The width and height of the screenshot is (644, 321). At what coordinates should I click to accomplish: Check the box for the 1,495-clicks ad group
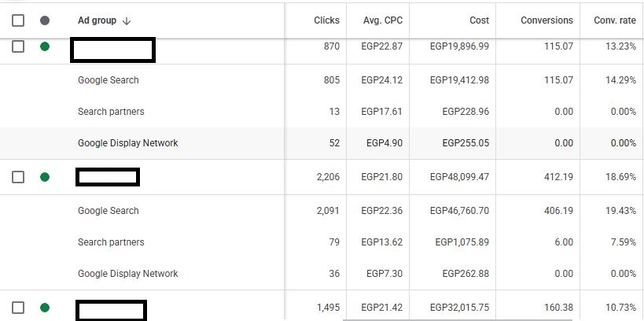tap(18, 308)
